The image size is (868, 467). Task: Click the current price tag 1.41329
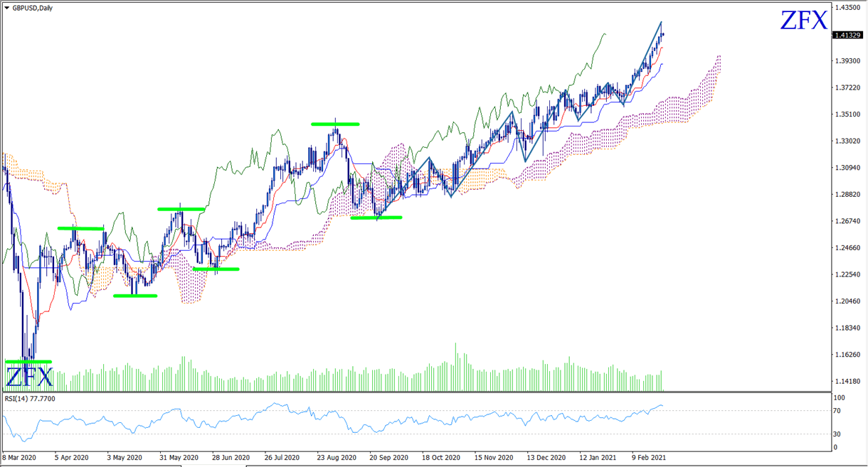[850, 34]
